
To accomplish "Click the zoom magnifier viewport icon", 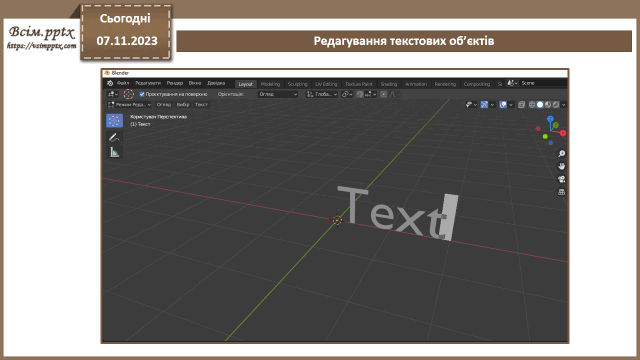I will tap(562, 154).
